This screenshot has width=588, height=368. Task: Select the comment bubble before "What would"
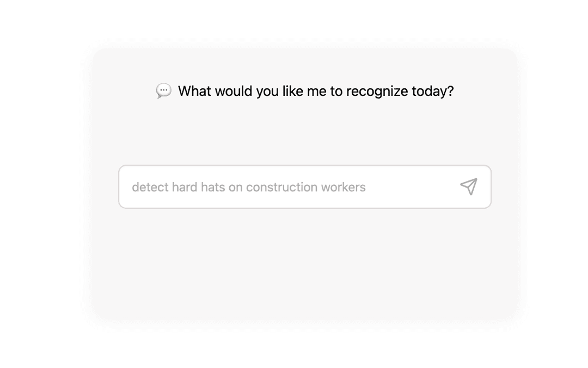163,91
